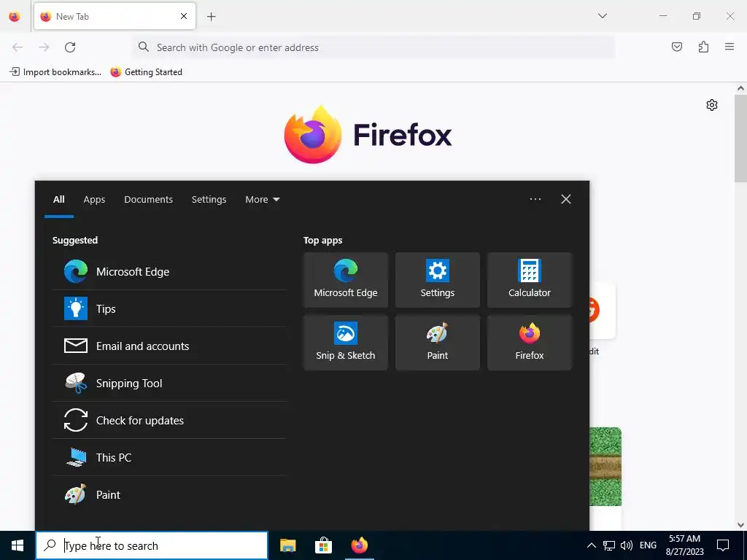The width and height of the screenshot is (747, 560).
Task: Open new tab page personalize gear
Action: [712, 105]
